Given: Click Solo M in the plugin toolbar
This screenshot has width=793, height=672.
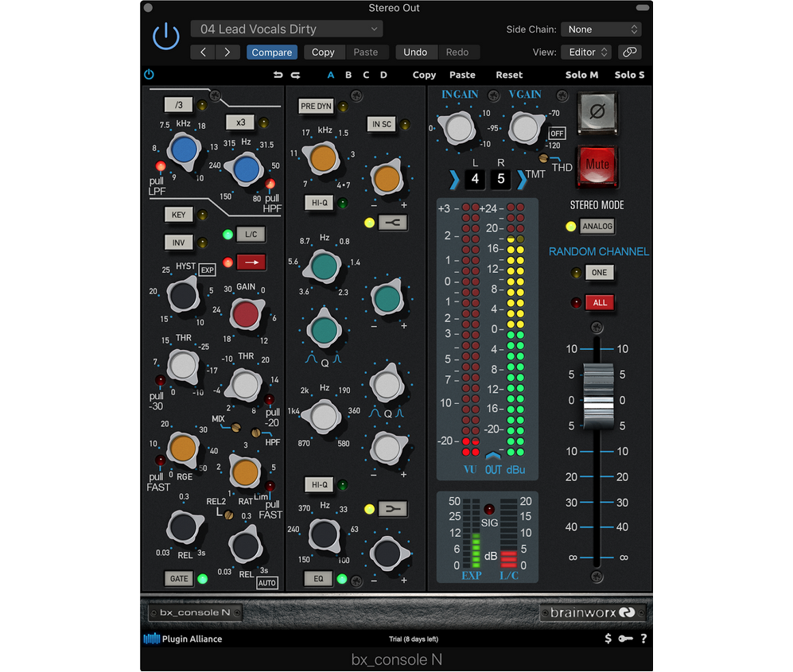Looking at the screenshot, I should [x=581, y=75].
